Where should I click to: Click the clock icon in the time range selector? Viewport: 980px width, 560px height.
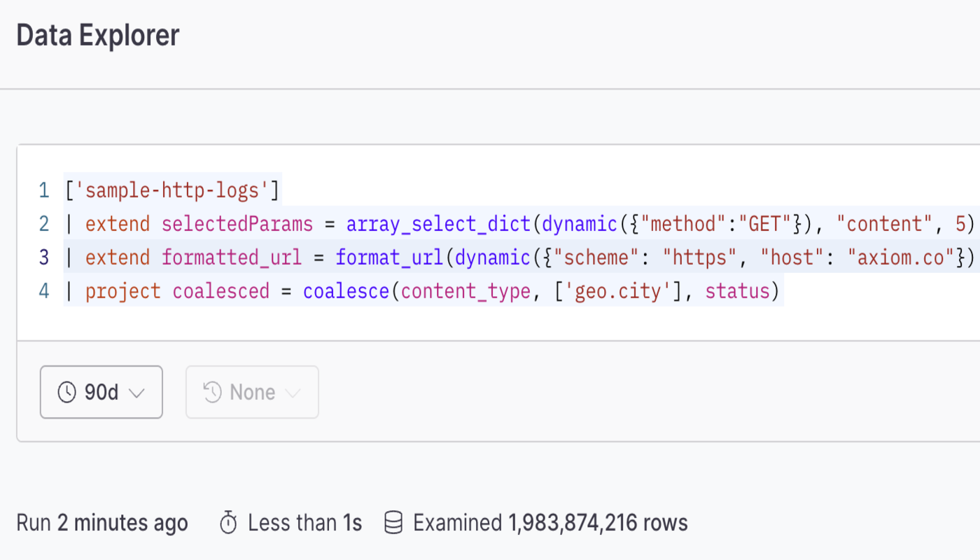[67, 392]
